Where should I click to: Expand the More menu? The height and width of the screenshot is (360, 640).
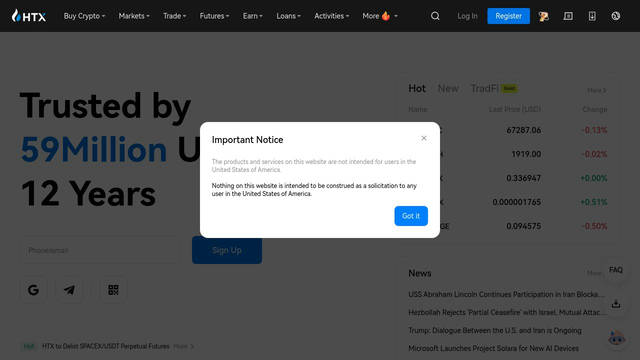tap(380, 16)
